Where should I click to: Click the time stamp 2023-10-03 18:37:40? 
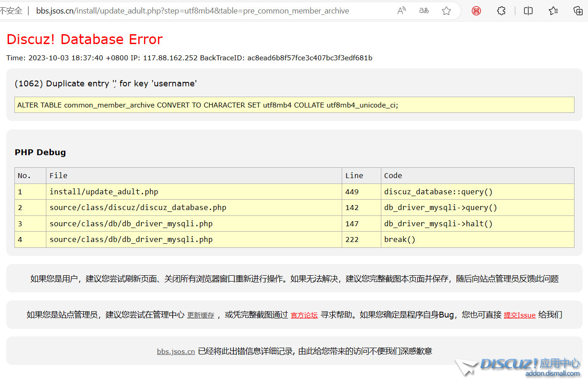66,58
